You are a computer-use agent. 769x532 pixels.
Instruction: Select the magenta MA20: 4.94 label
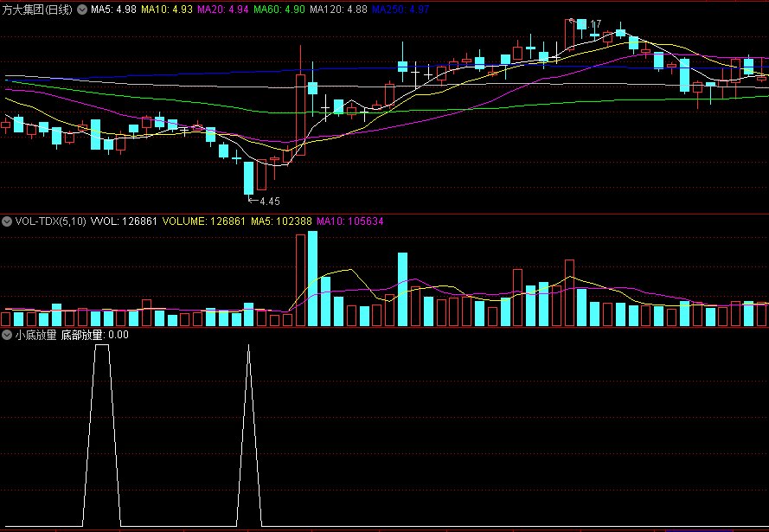[x=223, y=9]
